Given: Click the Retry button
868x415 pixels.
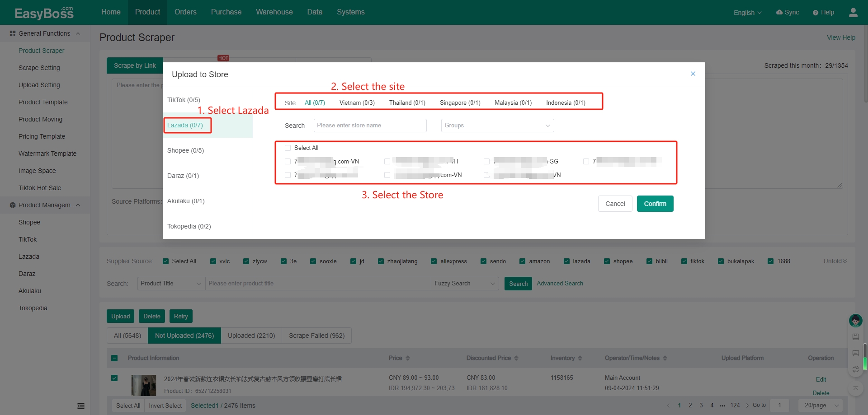Looking at the screenshot, I should pyautogui.click(x=181, y=316).
